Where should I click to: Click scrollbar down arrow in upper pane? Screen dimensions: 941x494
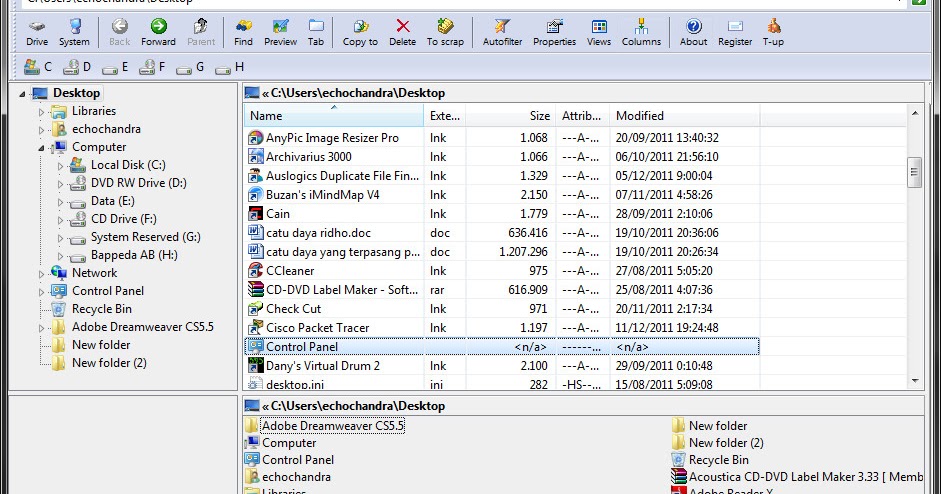coord(915,381)
